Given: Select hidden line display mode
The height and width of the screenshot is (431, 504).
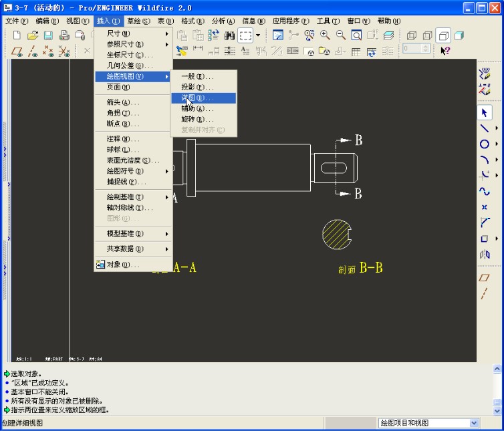Looking at the screenshot, I should click(427, 35).
